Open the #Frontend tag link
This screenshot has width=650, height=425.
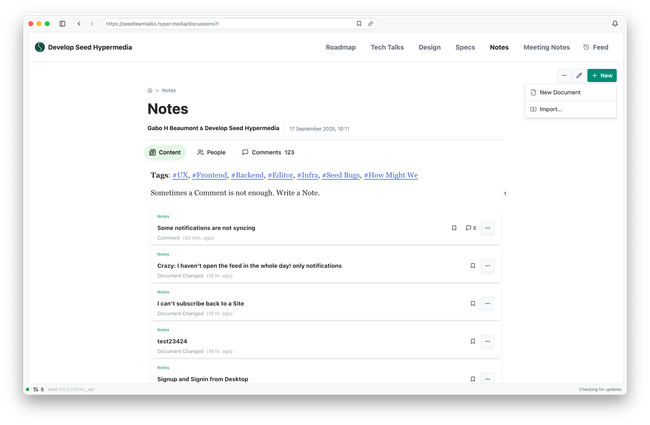point(209,175)
